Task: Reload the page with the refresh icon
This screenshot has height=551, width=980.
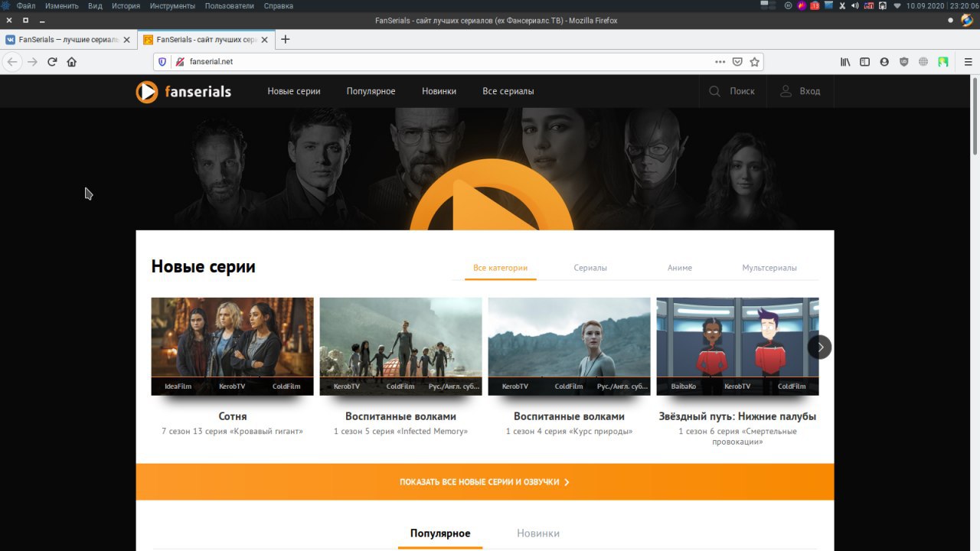Action: click(52, 62)
